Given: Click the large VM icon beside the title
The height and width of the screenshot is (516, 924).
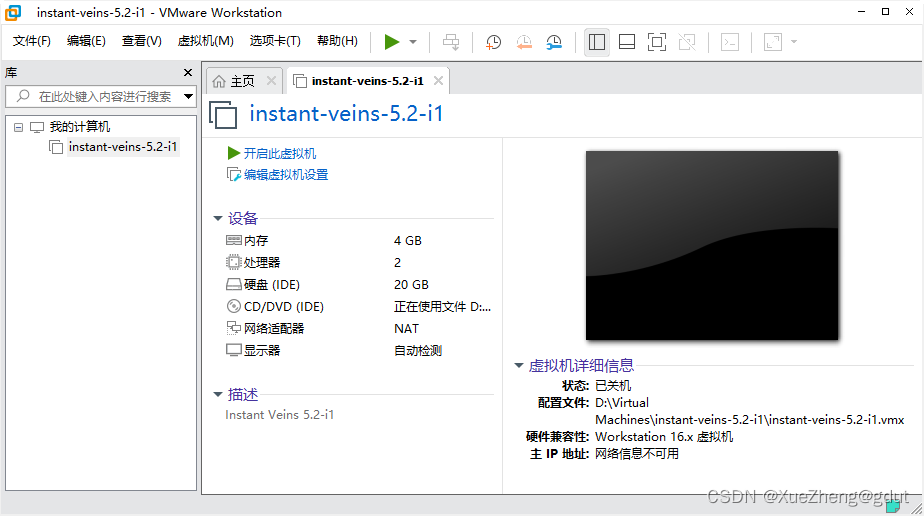Looking at the screenshot, I should point(223,114).
